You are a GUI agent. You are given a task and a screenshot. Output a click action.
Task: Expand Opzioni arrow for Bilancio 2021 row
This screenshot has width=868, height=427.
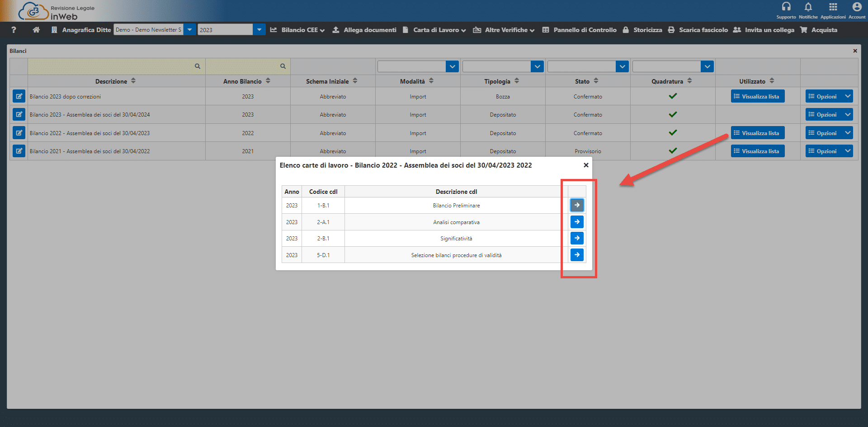coord(848,151)
